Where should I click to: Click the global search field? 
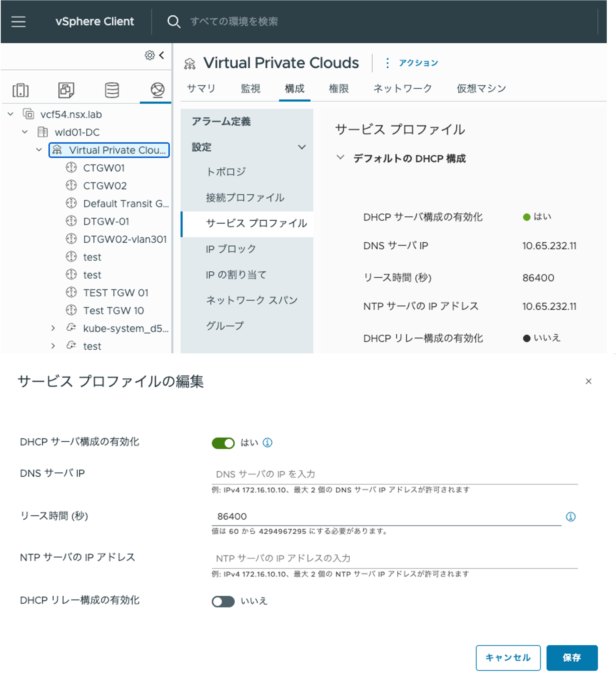234,22
